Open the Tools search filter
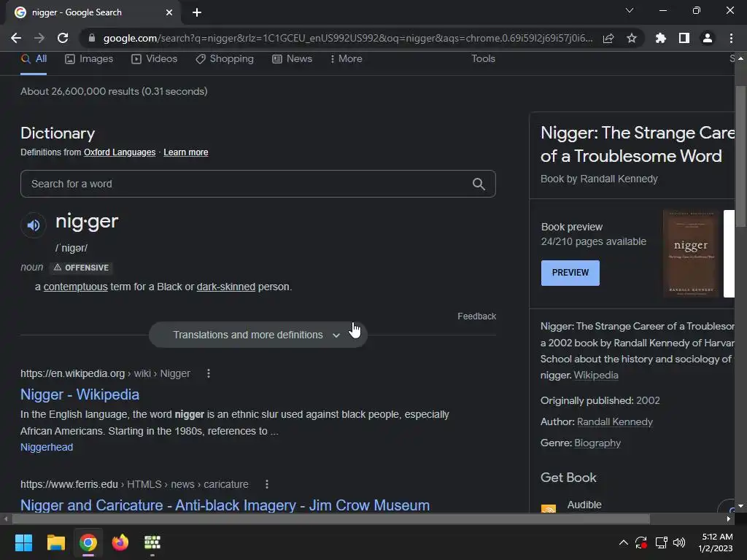Image resolution: width=747 pixels, height=560 pixels. (x=483, y=58)
